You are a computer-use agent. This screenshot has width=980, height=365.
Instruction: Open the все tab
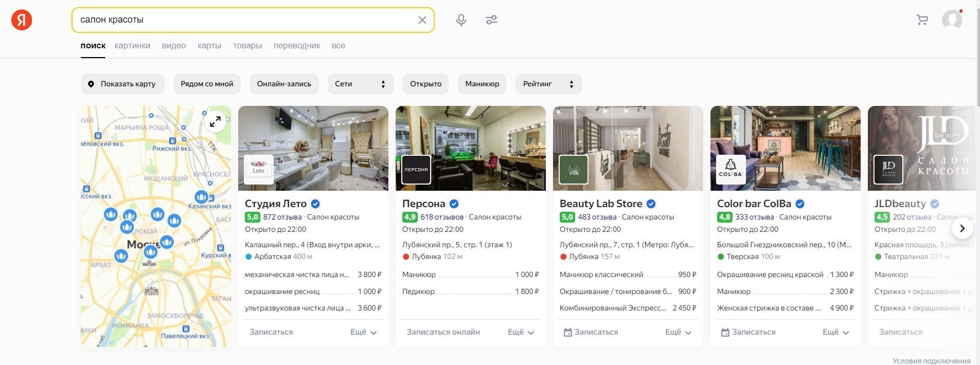(338, 46)
